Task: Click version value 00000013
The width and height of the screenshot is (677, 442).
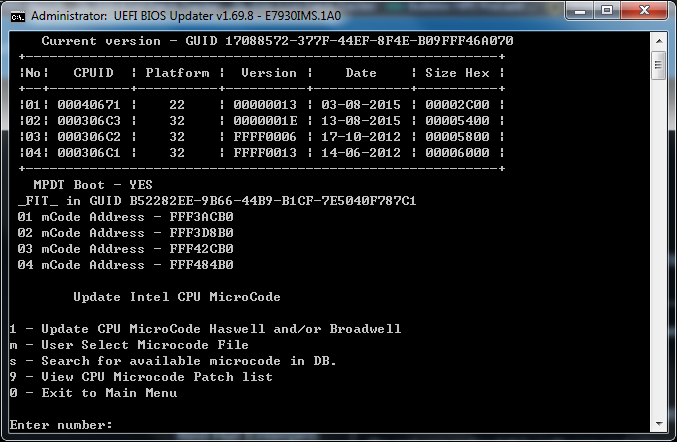Action: tap(265, 105)
